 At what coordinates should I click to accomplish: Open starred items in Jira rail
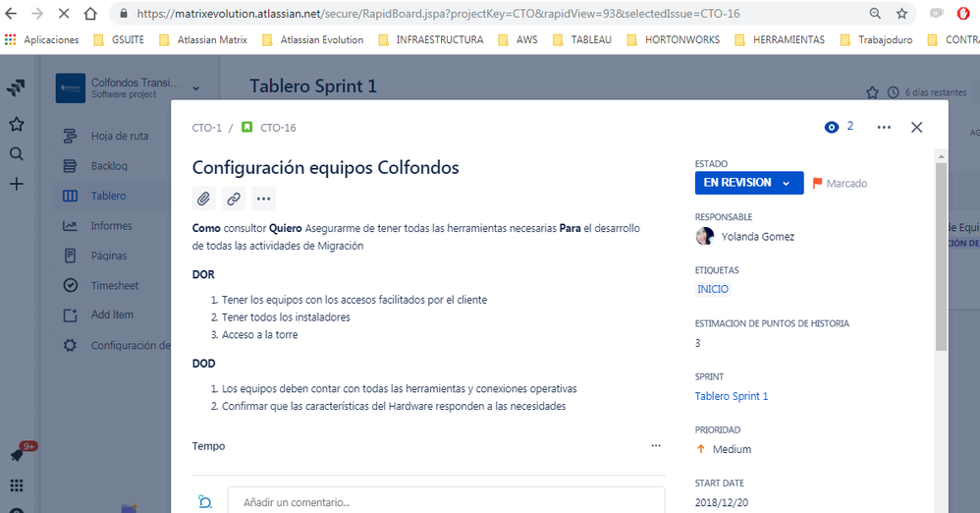click(17, 124)
